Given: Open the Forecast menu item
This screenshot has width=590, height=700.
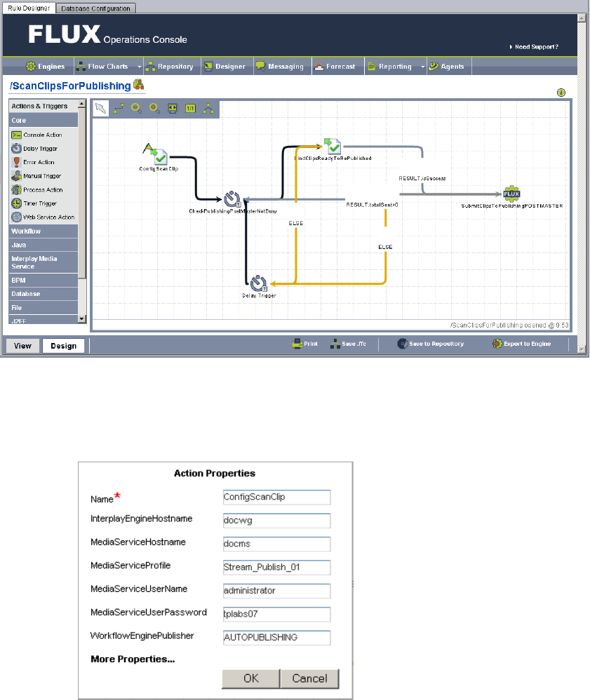Looking at the screenshot, I should point(335,67).
